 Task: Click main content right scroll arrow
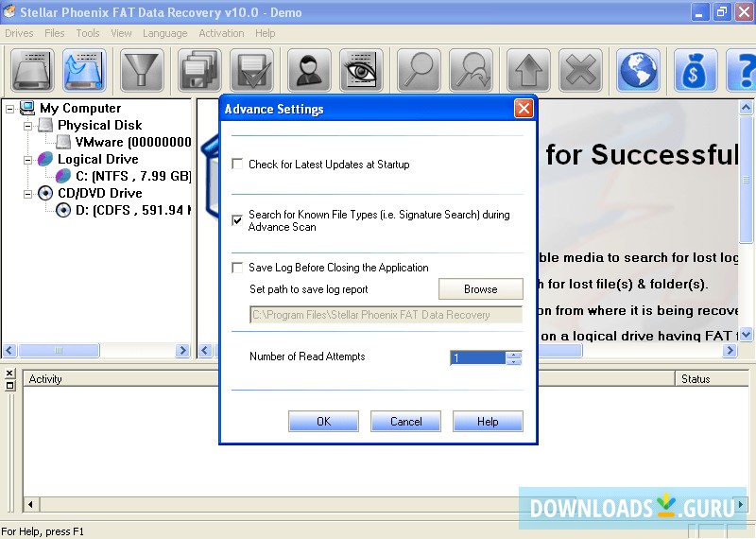coord(730,350)
